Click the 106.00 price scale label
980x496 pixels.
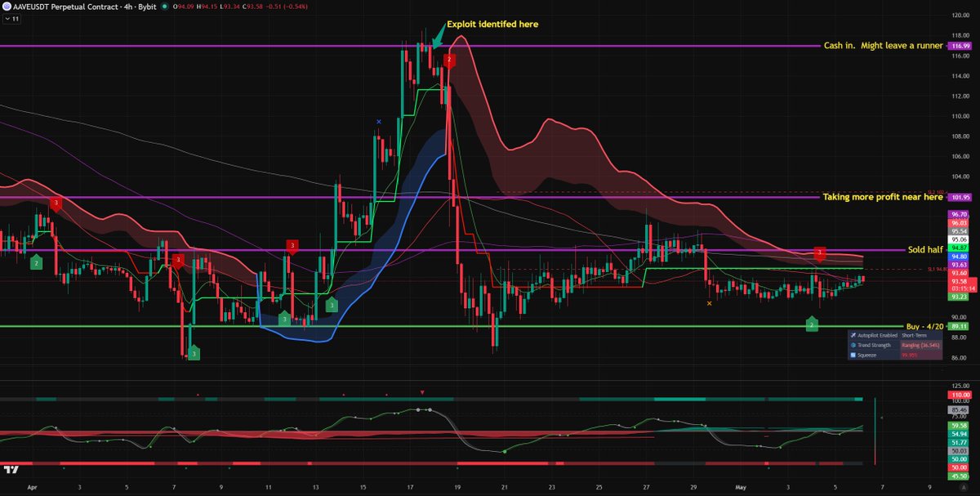coord(960,156)
